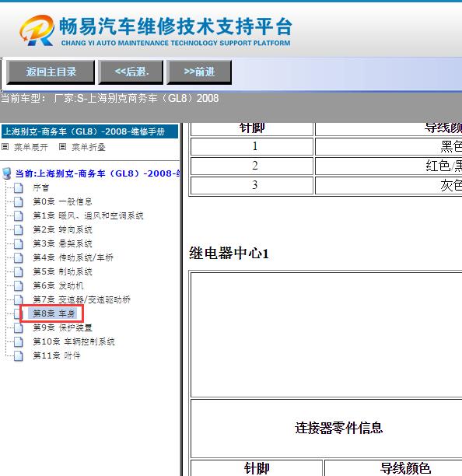Open 第4章 传动系统/车桥
The image size is (462, 476).
pyautogui.click(x=73, y=257)
